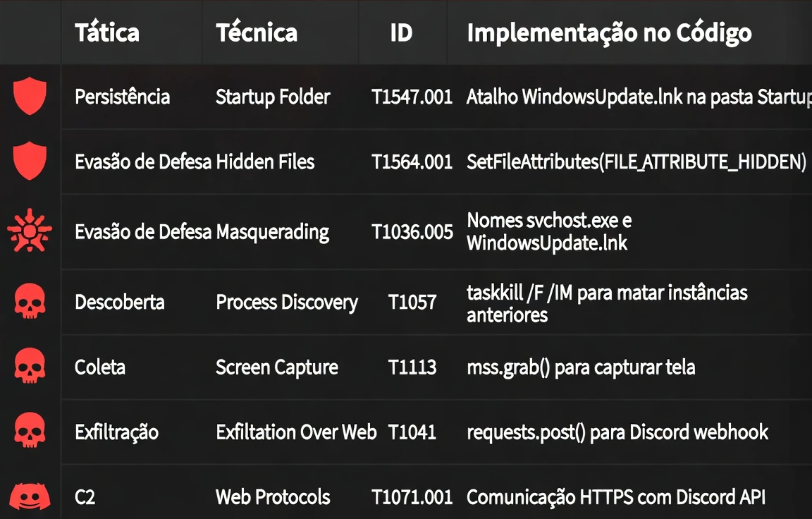This screenshot has height=519, width=812.
Task: Click the ID column header
Action: point(401,32)
